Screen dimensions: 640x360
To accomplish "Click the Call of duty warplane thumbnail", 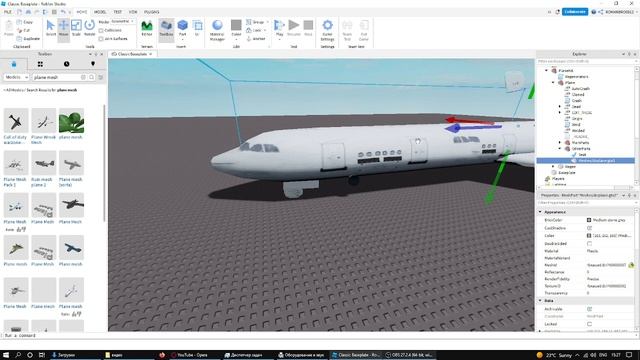I will 16,121.
